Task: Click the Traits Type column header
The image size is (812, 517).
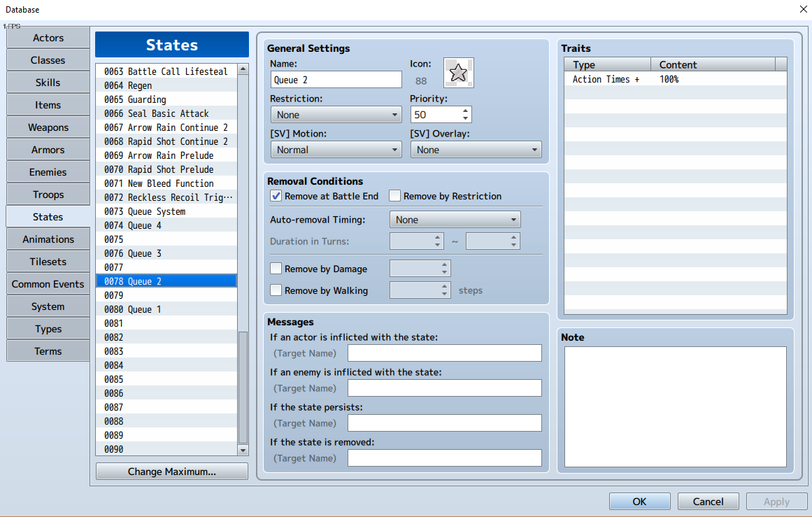Action: [608, 65]
